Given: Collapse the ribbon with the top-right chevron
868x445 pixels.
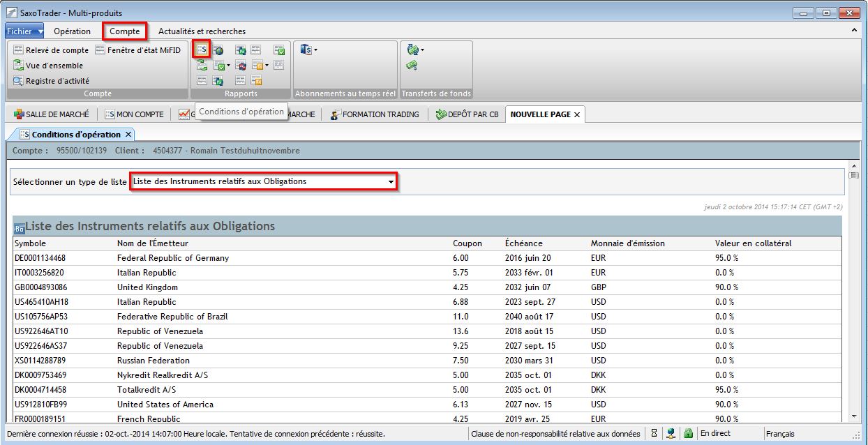Looking at the screenshot, I should click(x=855, y=31).
